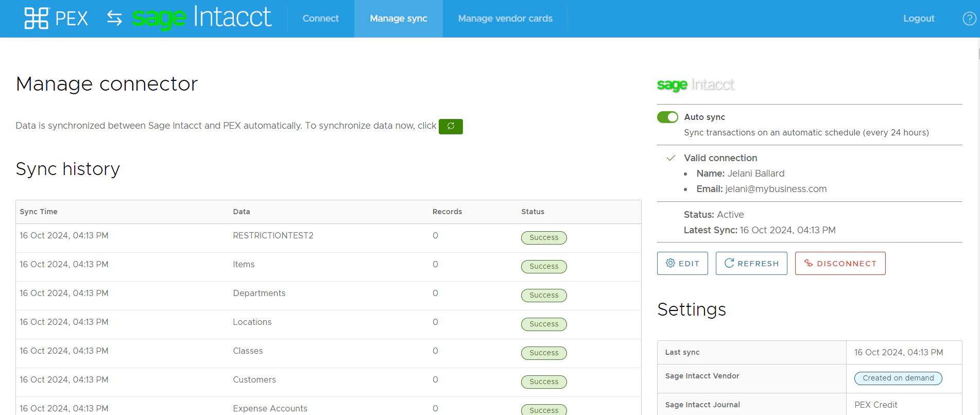Screen dimensions: 980x415
Task: Click the Status column header
Action: pos(532,212)
